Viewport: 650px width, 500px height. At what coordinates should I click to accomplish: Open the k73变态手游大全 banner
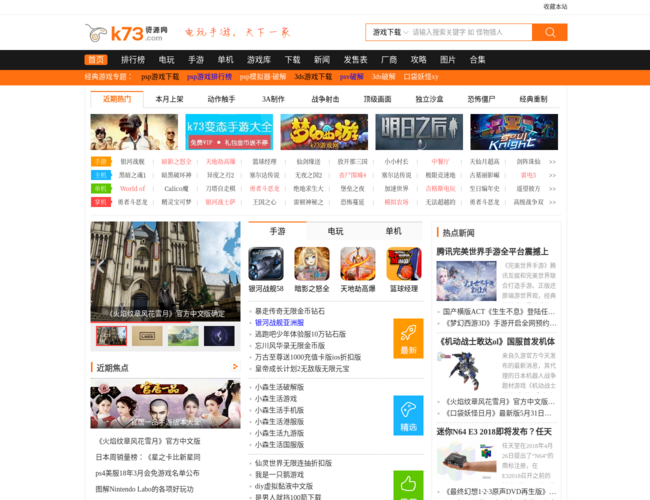(x=229, y=132)
